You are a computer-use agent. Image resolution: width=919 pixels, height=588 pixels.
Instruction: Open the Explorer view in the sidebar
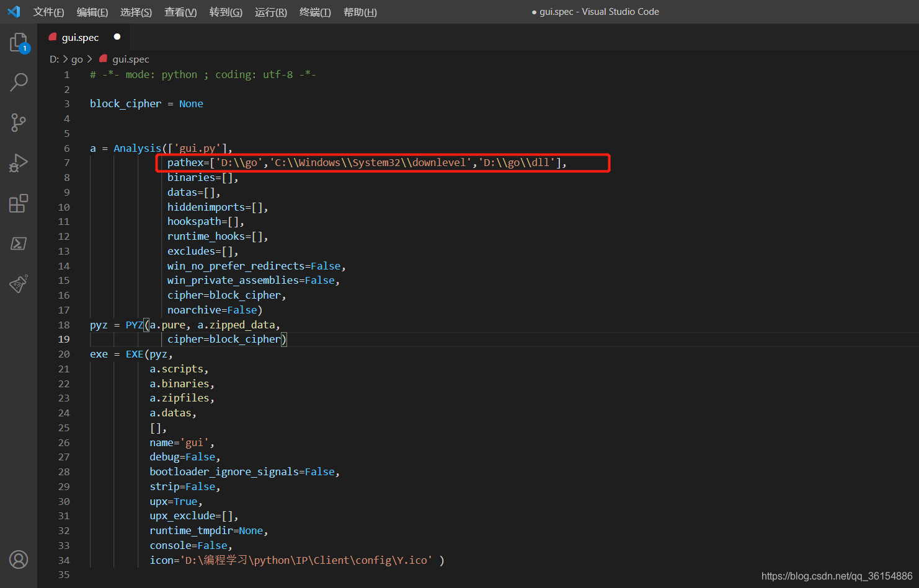[18, 42]
